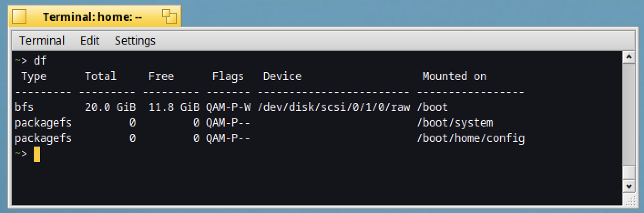Image resolution: width=644 pixels, height=213 pixels.
Task: Click the window zoom icon in title tab
Action: click(x=169, y=17)
